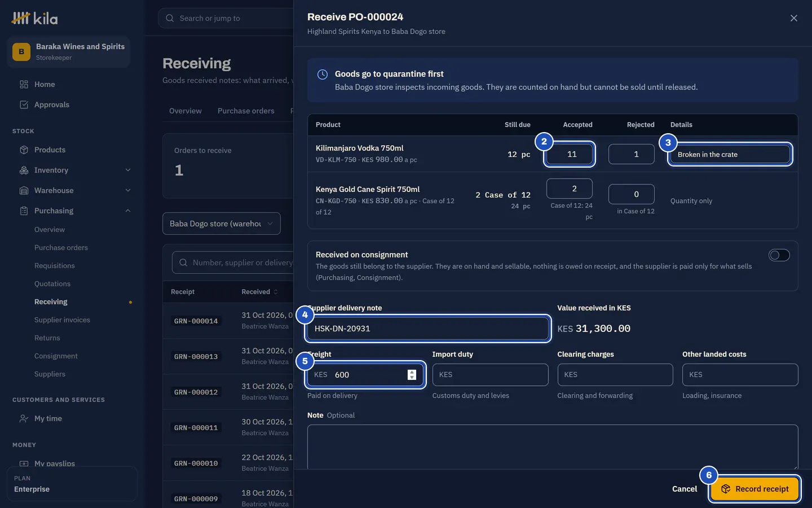
Task: Click the magnifier icon in receipt filter
Action: 183,262
